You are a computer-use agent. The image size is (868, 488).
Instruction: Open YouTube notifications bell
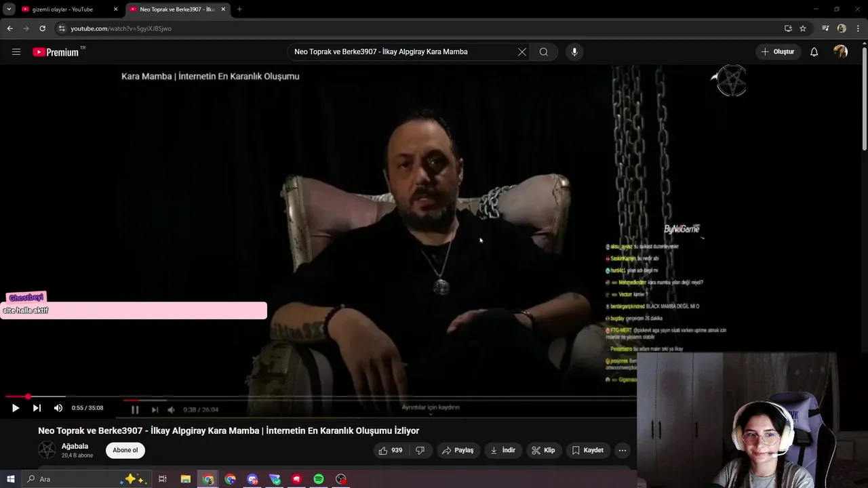click(814, 52)
